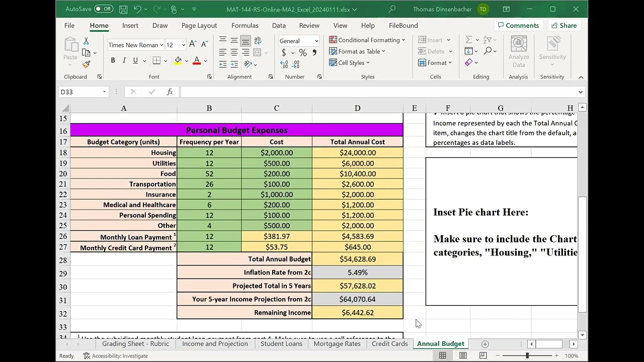Image resolution: width=644 pixels, height=362 pixels.
Task: Increase font size with the big A
Action: 193,45
